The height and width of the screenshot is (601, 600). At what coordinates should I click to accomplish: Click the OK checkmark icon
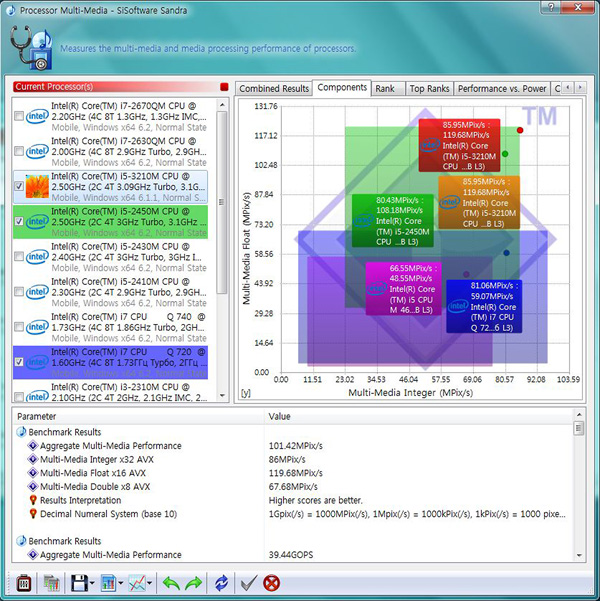(248, 582)
